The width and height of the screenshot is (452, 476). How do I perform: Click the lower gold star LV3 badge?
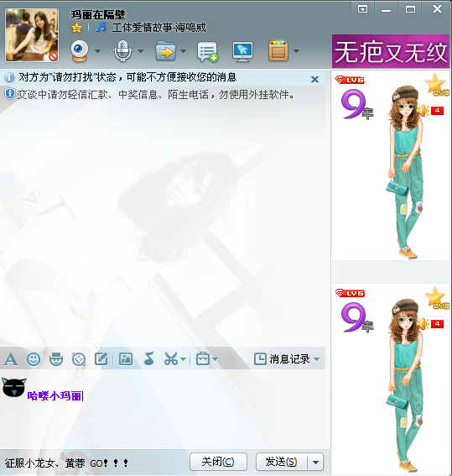click(x=437, y=298)
